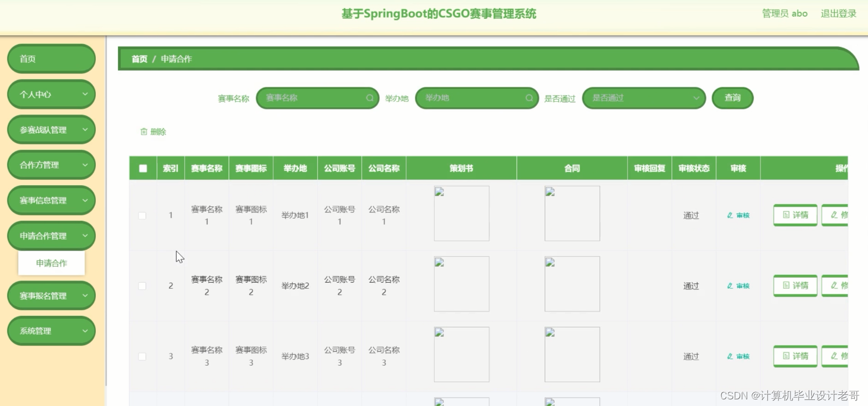Click the 管理员 abo account label
868x406 pixels.
point(785,14)
